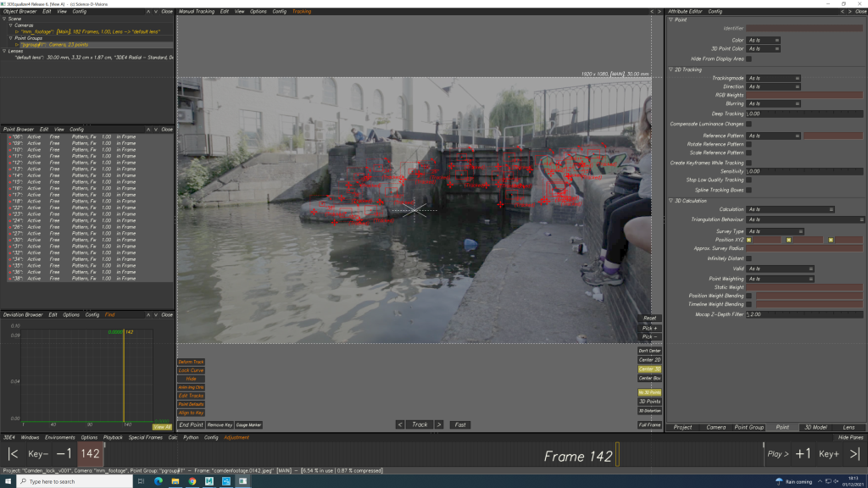Open Task View from the taskbar
This screenshot has width=868, height=488.
click(x=141, y=481)
